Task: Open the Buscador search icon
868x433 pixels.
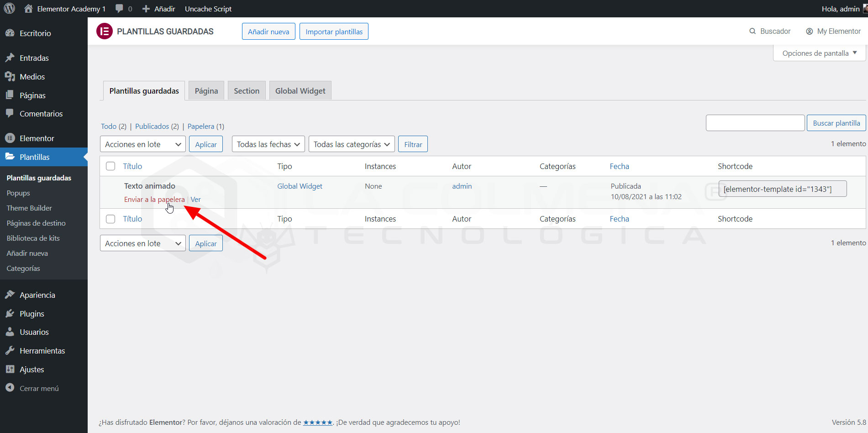Action: [x=752, y=31]
